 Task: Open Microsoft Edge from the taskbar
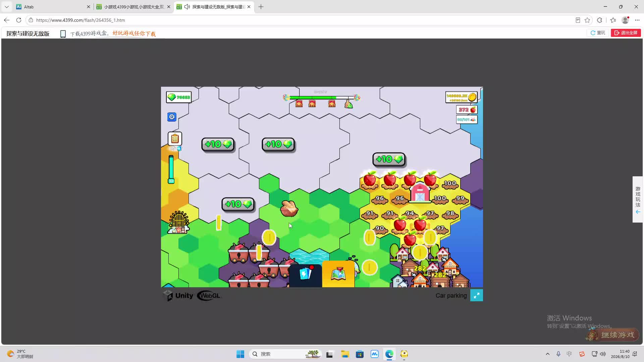tap(389, 354)
